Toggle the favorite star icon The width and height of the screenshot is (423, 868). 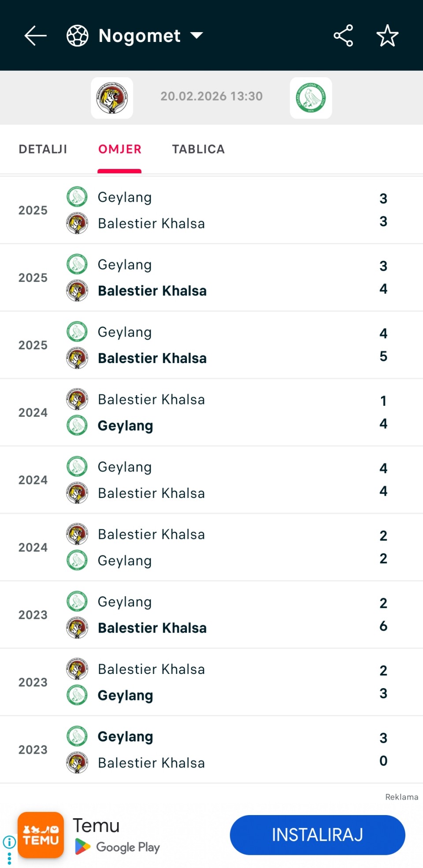click(x=387, y=36)
